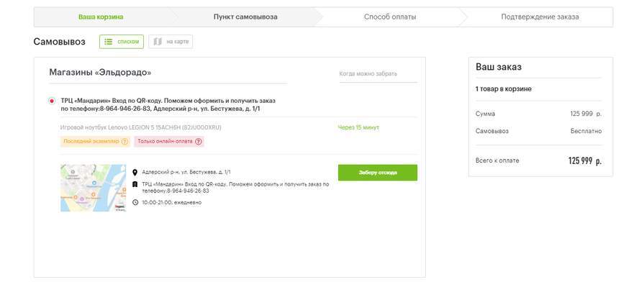
Task: Click the clock icon by opening hours
Action: [x=135, y=203]
